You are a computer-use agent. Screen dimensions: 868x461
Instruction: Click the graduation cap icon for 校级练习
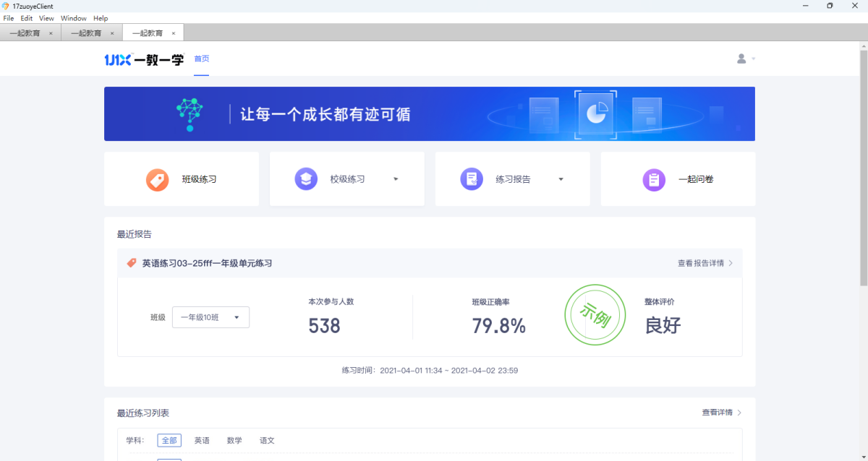(306, 179)
